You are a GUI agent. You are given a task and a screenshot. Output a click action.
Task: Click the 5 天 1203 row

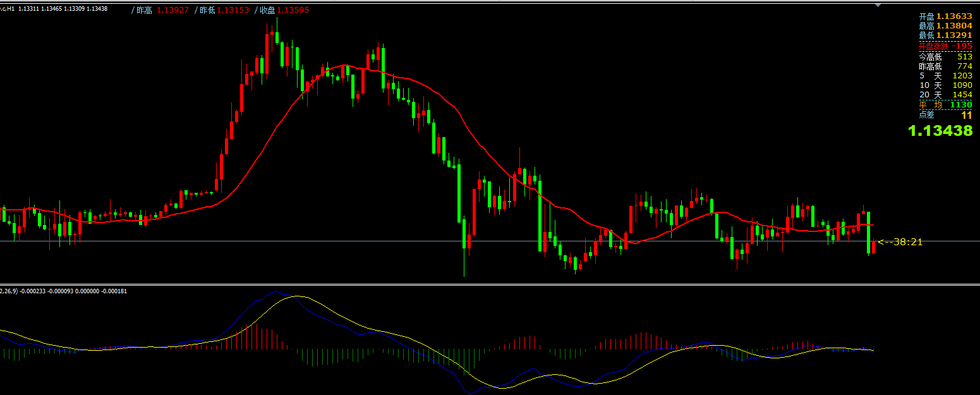(945, 76)
